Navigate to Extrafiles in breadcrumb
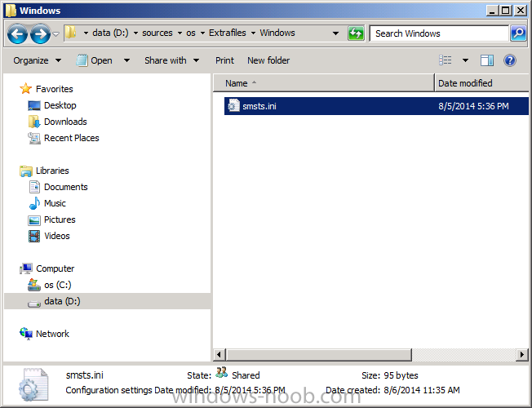 tap(228, 33)
